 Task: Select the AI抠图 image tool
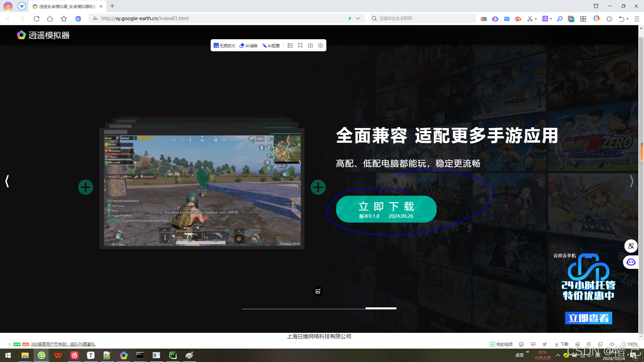click(271, 46)
